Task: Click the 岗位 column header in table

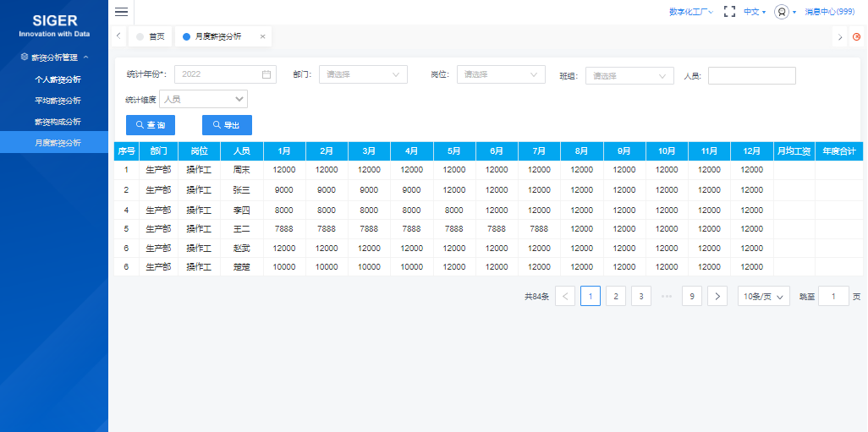Action: (200, 151)
